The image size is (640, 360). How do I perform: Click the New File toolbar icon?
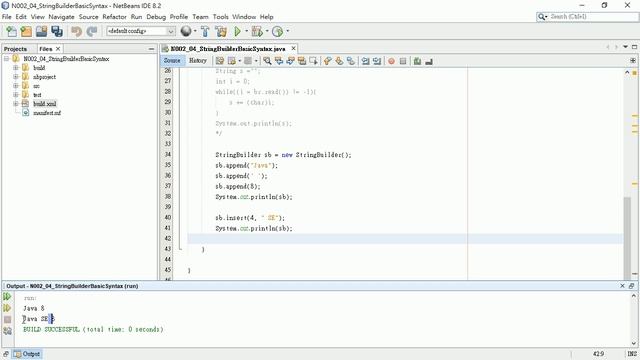(11, 31)
